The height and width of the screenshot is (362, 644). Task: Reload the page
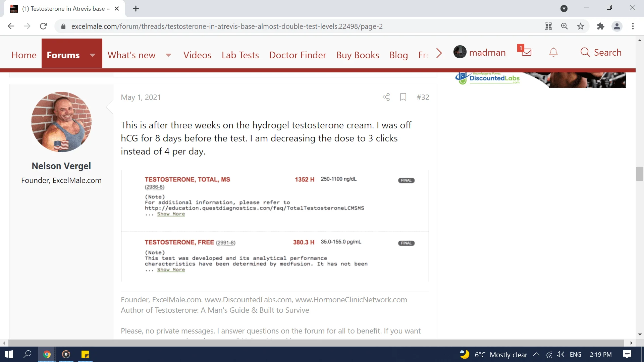pyautogui.click(x=43, y=26)
